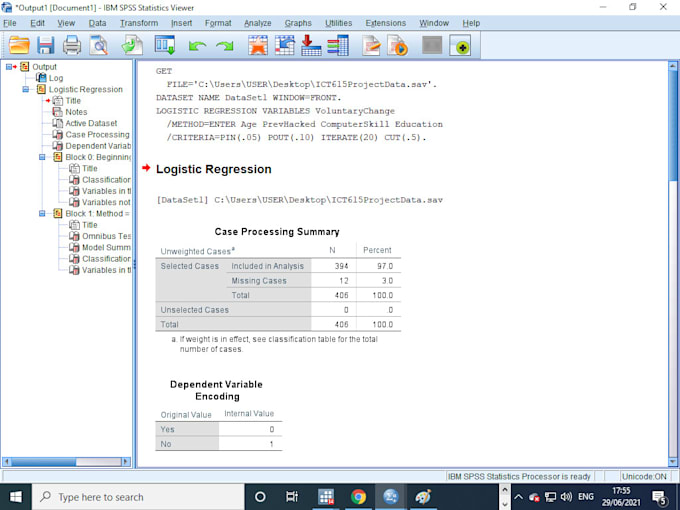This screenshot has width=680, height=510.
Task: Click the greyed Designate Window icon
Action: 432,45
